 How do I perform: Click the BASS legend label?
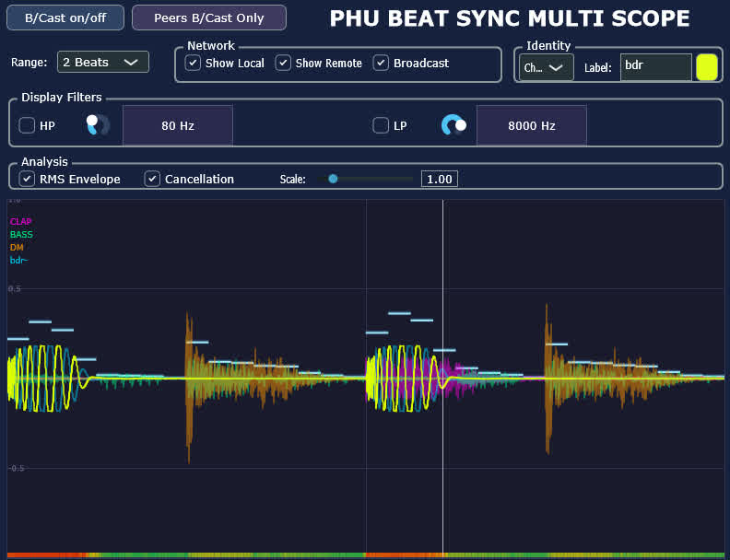point(21,235)
